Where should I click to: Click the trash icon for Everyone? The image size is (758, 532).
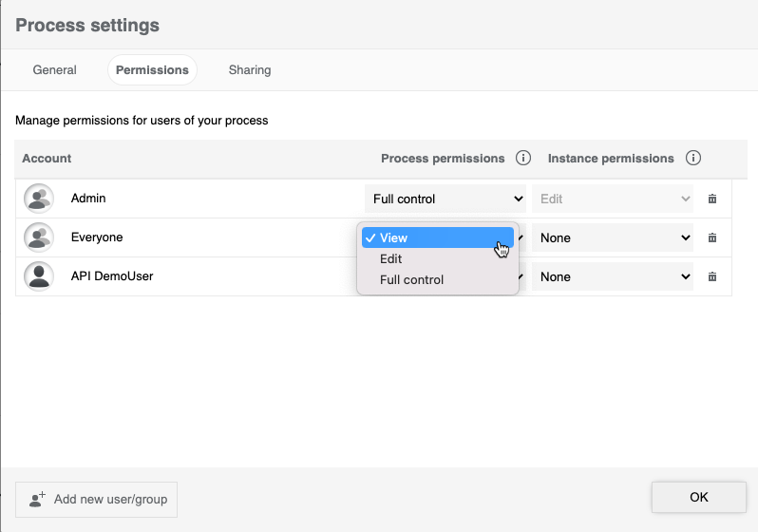coord(712,237)
